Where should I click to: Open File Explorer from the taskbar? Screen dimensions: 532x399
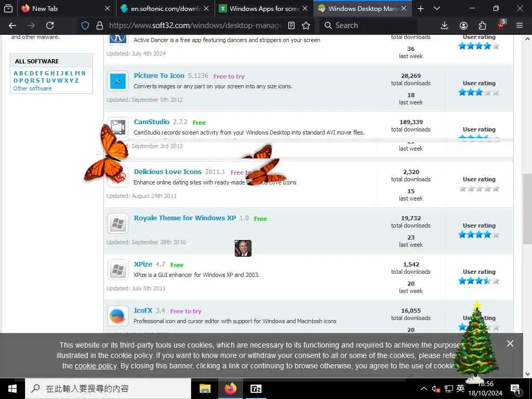point(205,389)
